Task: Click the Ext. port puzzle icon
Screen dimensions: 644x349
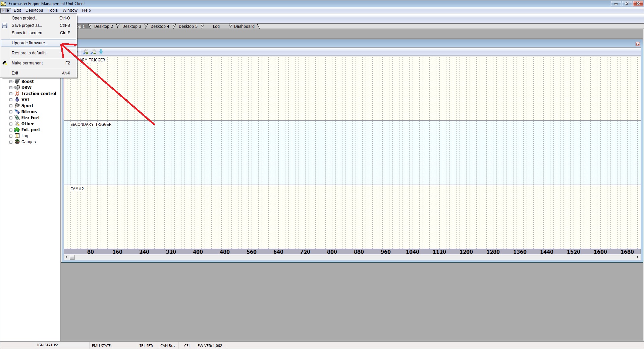Action: pos(17,130)
